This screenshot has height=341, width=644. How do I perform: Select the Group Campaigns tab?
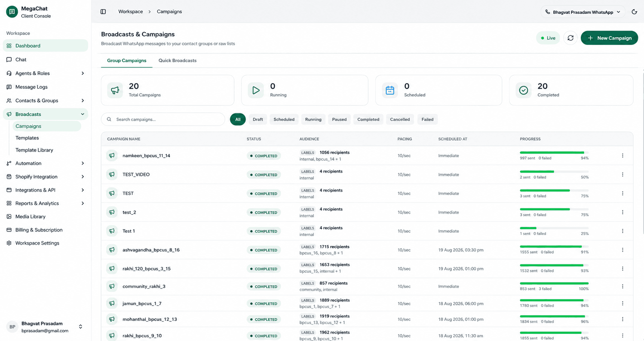pyautogui.click(x=127, y=61)
